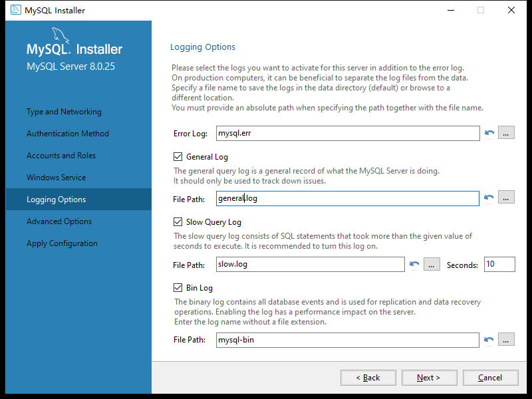Click the slow.log file path field
Viewport: 532px width, 399px height.
[310, 264]
